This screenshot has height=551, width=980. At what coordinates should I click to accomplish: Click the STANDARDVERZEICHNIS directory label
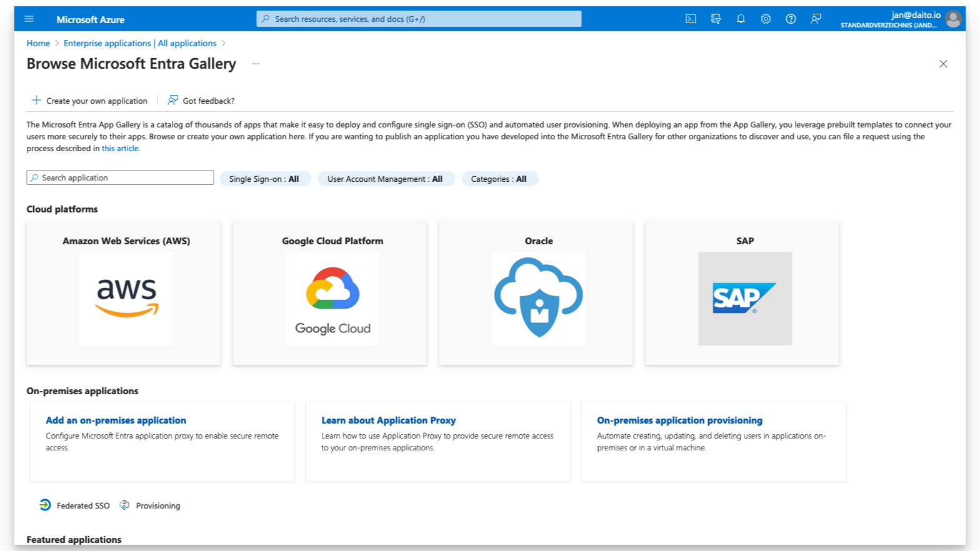click(888, 26)
